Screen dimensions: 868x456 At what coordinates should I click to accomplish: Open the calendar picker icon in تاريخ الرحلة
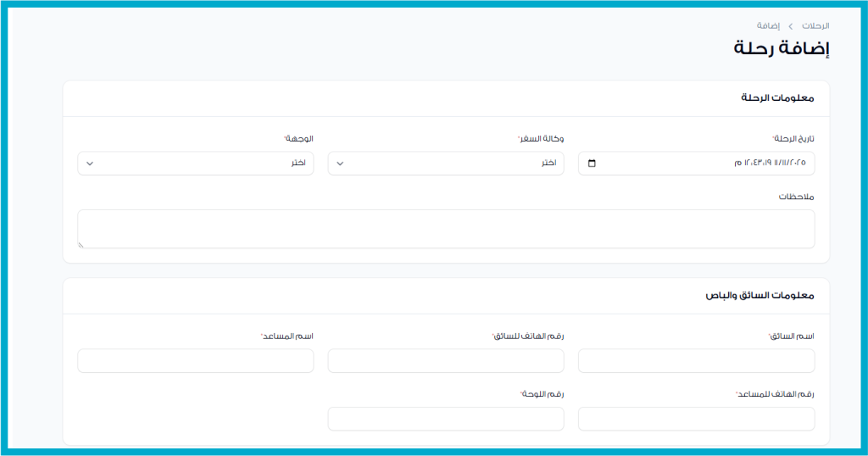[592, 164]
